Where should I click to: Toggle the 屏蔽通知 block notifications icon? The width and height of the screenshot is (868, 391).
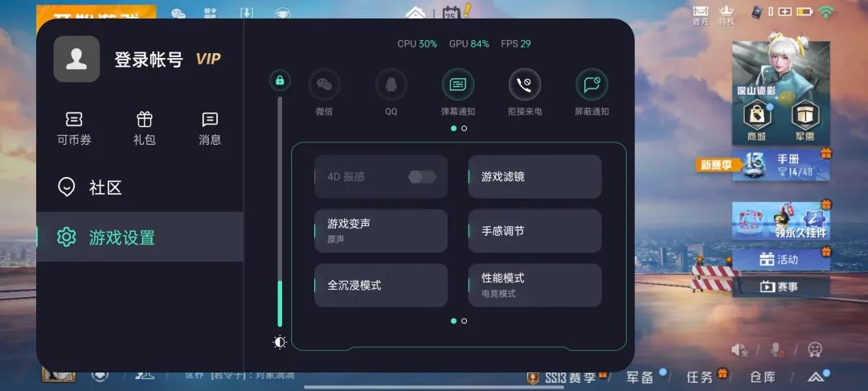point(592,84)
